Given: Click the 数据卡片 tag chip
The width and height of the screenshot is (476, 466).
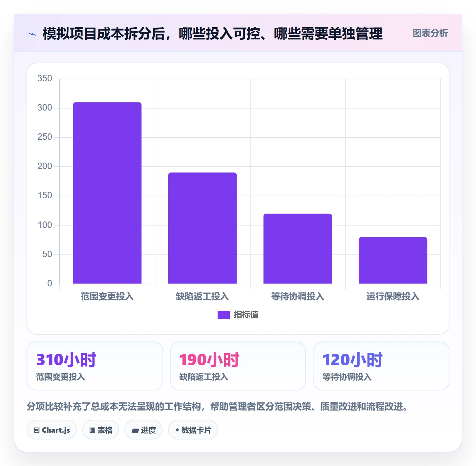Looking at the screenshot, I should 193,430.
